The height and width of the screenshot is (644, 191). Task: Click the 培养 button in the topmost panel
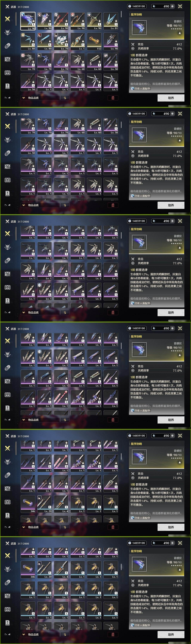pyautogui.click(x=171, y=98)
